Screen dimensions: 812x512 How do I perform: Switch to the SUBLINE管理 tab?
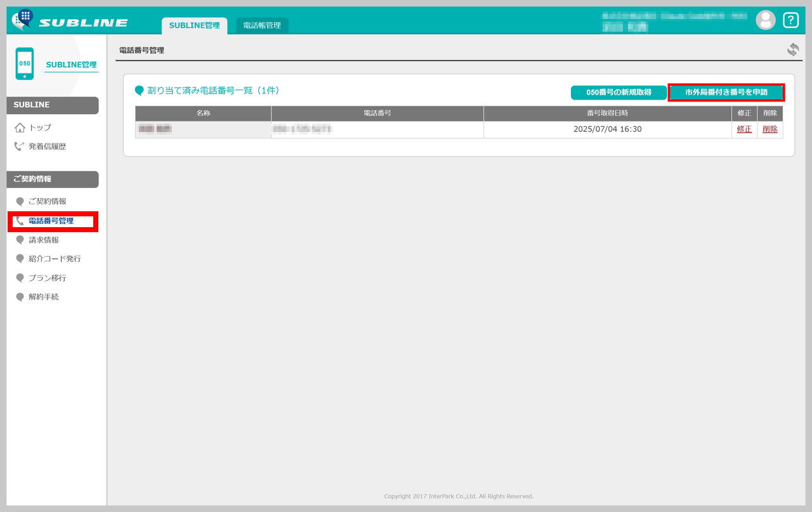pyautogui.click(x=194, y=25)
